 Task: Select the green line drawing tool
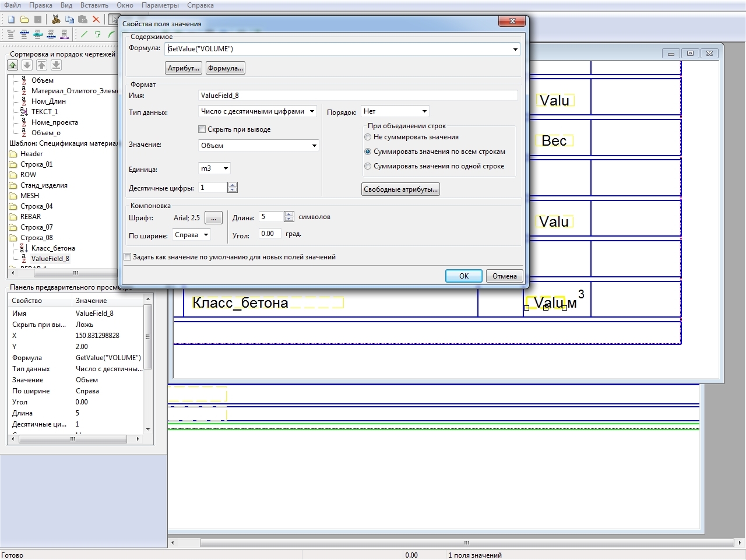click(x=85, y=34)
